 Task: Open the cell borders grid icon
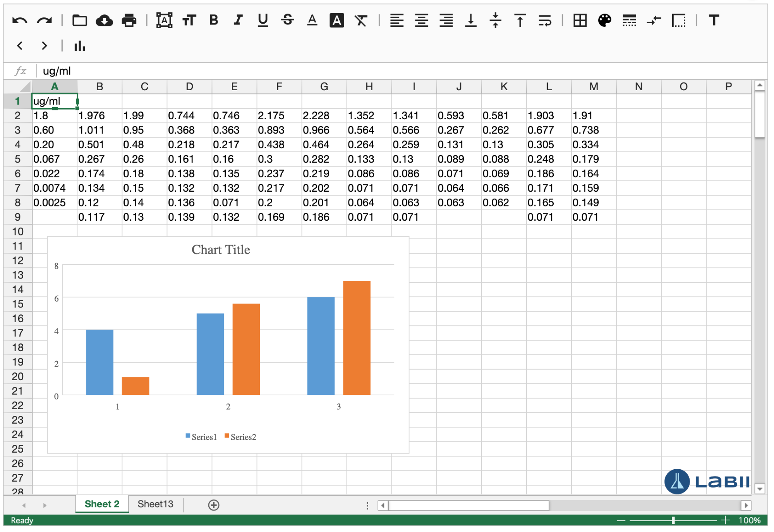pyautogui.click(x=580, y=20)
